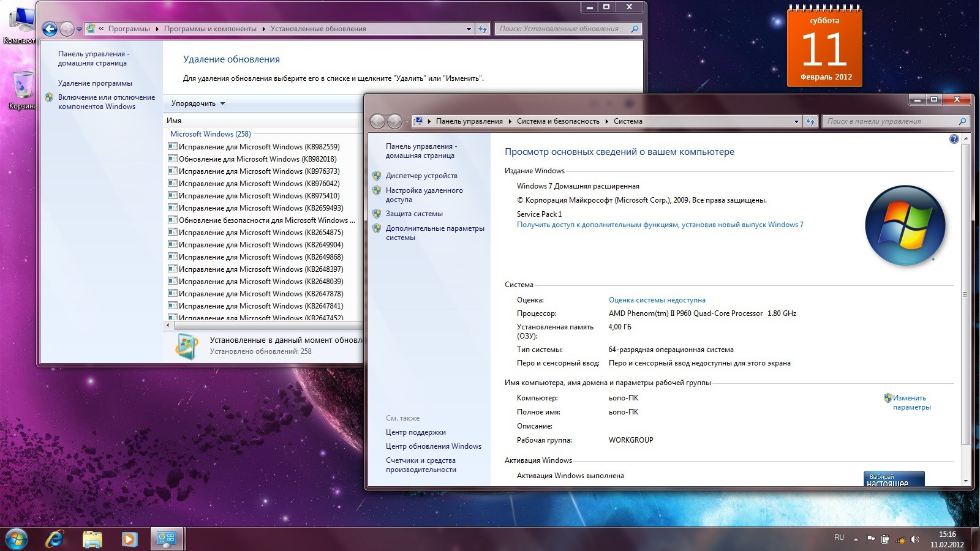980x551 pixels.
Task: Open the 'Упорядочить' dropdown menu
Action: (x=198, y=103)
